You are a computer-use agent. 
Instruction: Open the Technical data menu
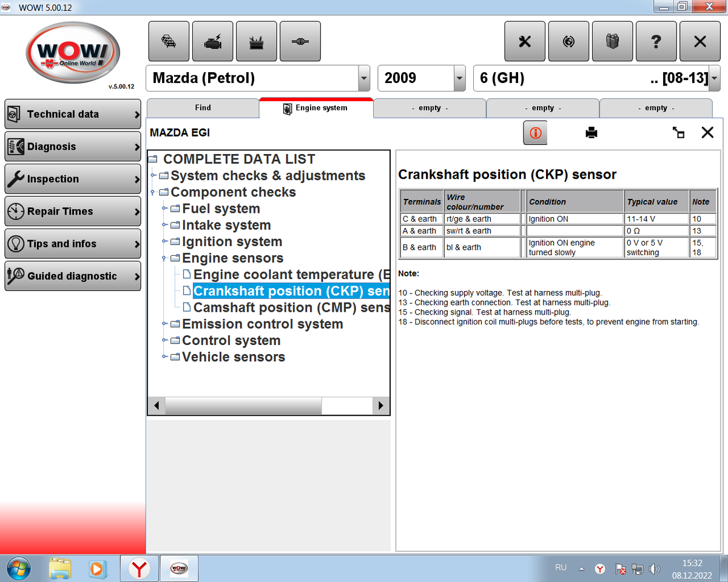point(73,114)
